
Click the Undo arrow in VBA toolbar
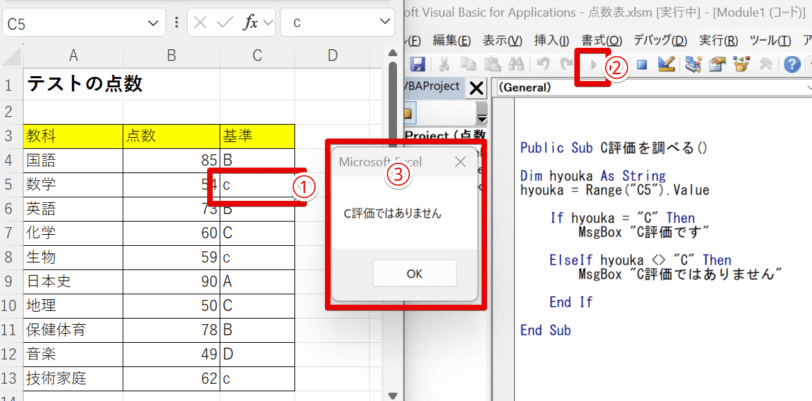543,65
